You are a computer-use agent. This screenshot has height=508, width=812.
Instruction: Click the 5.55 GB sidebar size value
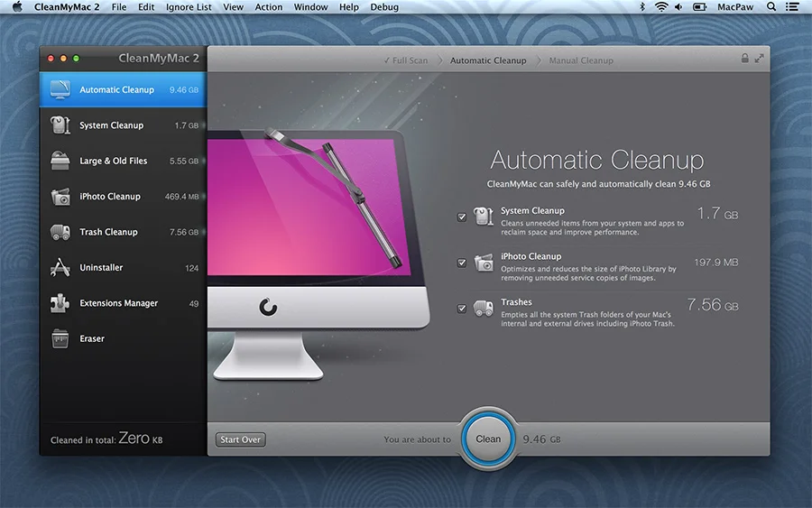click(x=184, y=161)
